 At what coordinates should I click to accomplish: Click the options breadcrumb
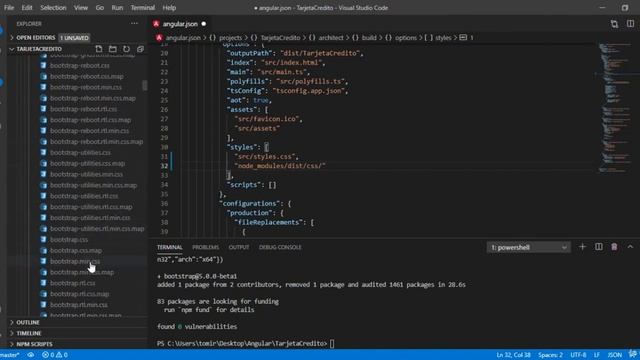coord(406,38)
